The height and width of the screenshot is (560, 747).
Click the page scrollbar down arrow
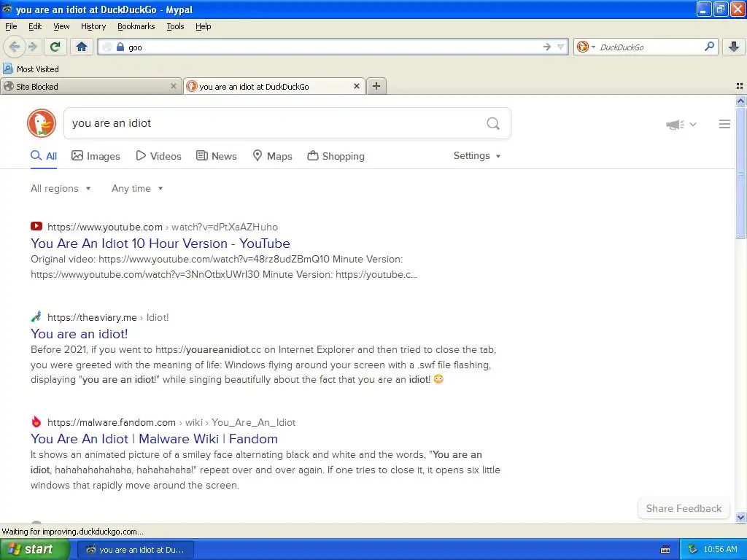click(740, 517)
